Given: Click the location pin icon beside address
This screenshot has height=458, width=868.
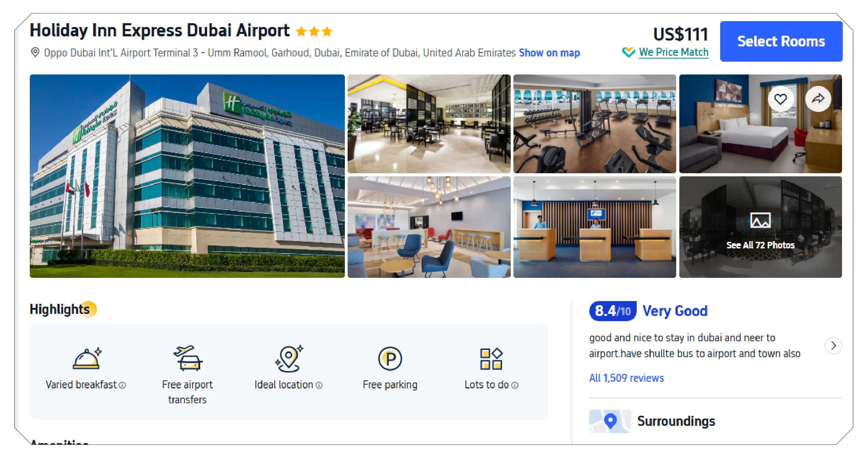Looking at the screenshot, I should point(35,52).
